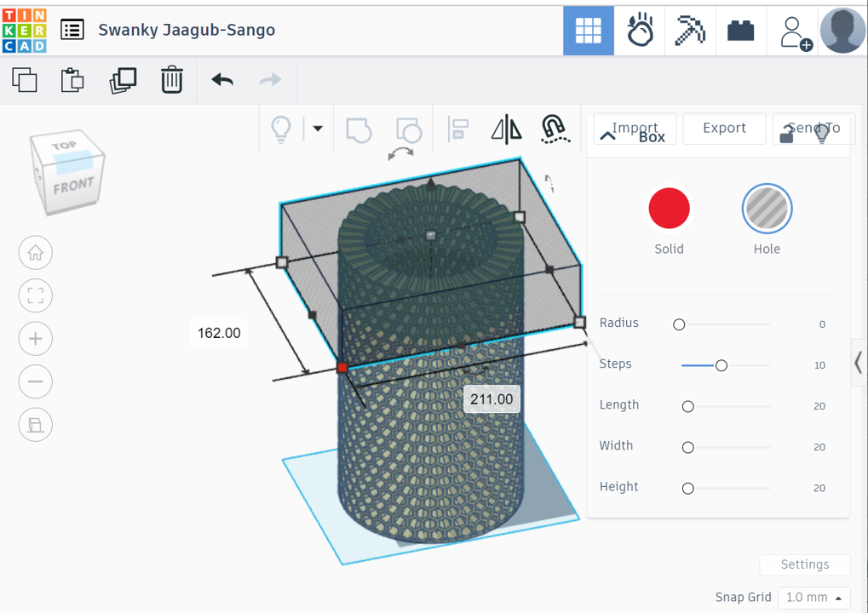Delete the selected shape

point(171,80)
